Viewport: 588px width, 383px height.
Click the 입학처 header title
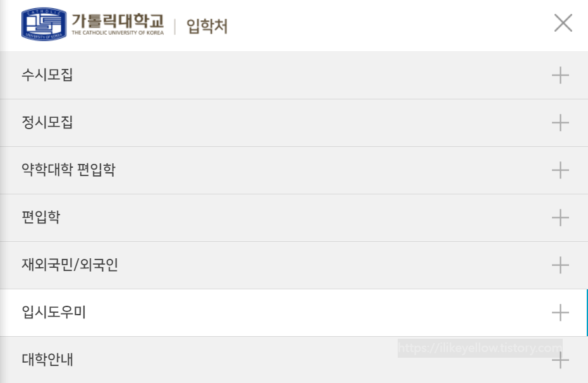tap(207, 27)
